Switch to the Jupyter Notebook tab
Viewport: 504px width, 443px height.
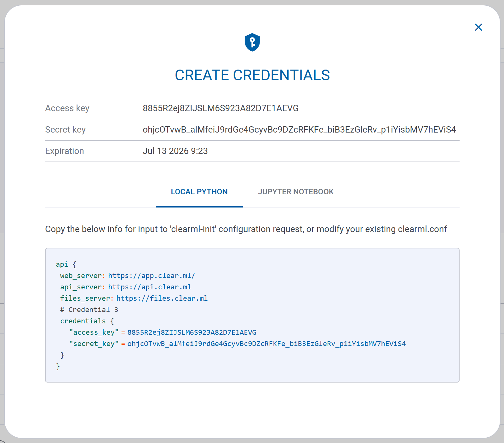[x=296, y=192]
